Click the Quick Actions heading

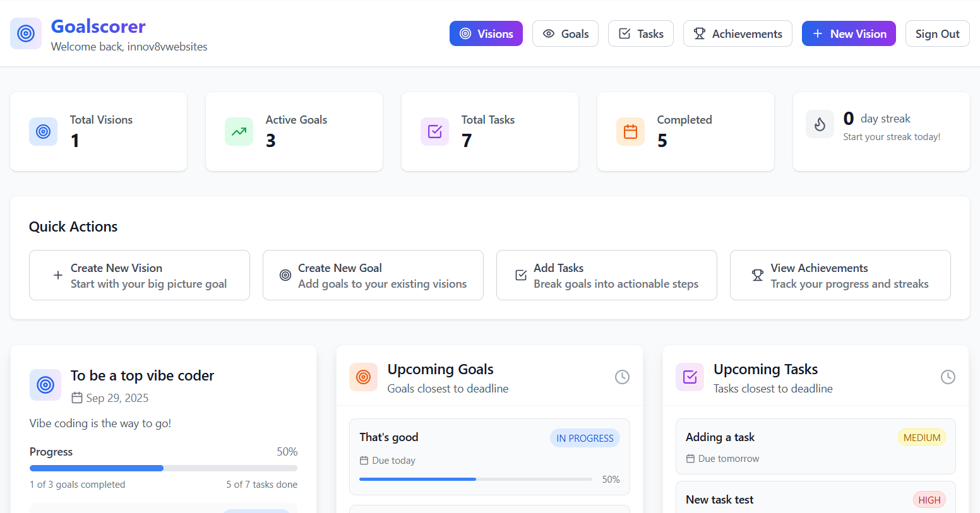(73, 227)
